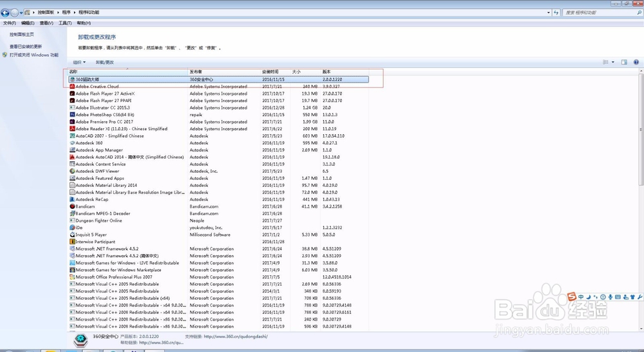Click the vertical scrollbar down arrow
644x352 pixels.
(x=641, y=328)
